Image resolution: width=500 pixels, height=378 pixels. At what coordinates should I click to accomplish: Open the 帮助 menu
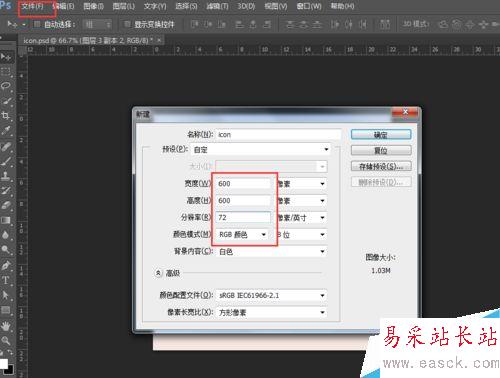pyautogui.click(x=342, y=6)
